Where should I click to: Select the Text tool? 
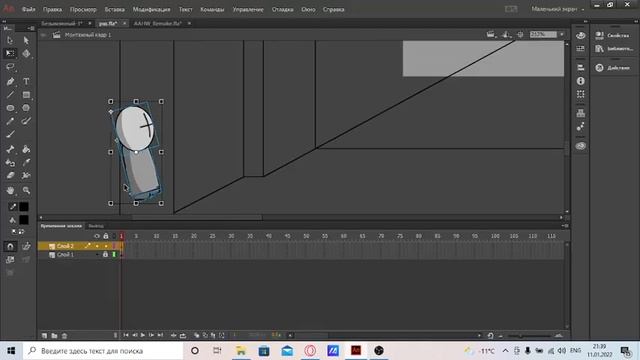[26, 82]
